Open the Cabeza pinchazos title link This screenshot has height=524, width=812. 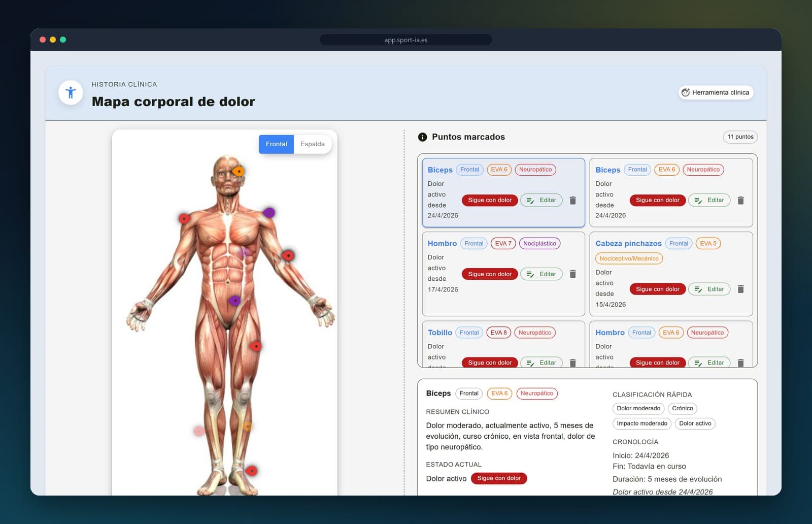[x=628, y=243]
